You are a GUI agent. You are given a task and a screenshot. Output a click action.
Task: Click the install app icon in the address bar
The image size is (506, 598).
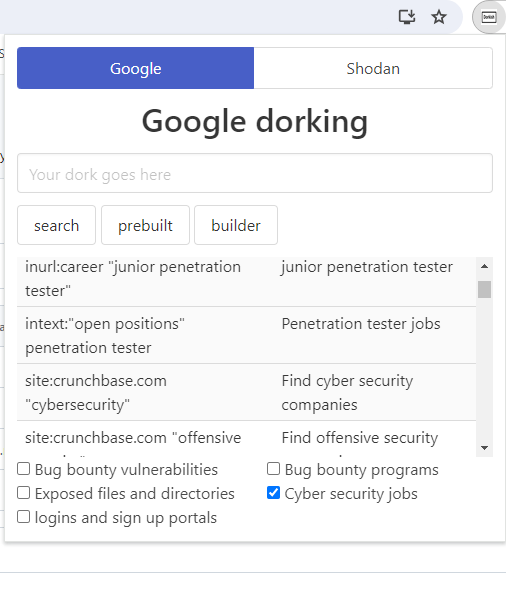point(407,17)
